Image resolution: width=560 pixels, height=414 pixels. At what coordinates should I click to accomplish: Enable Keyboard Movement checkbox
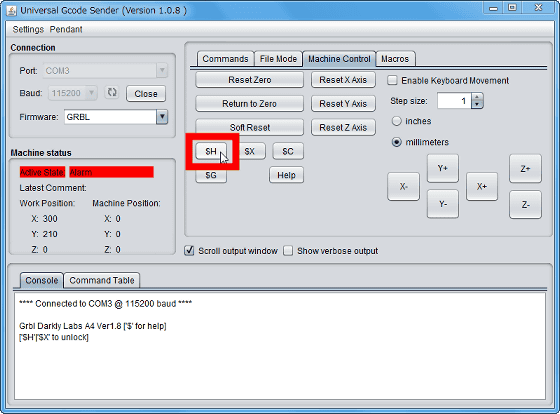click(x=392, y=80)
